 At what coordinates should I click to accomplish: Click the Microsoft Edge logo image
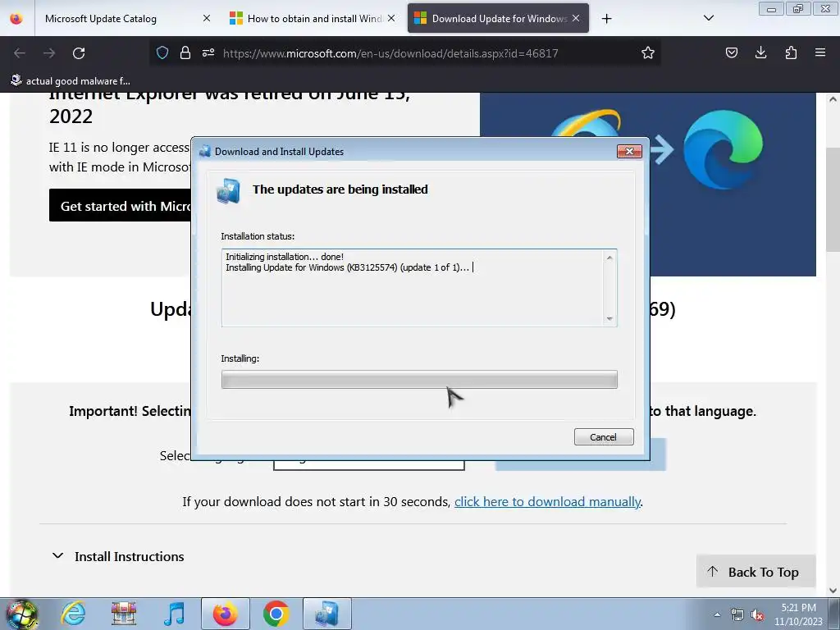click(723, 151)
